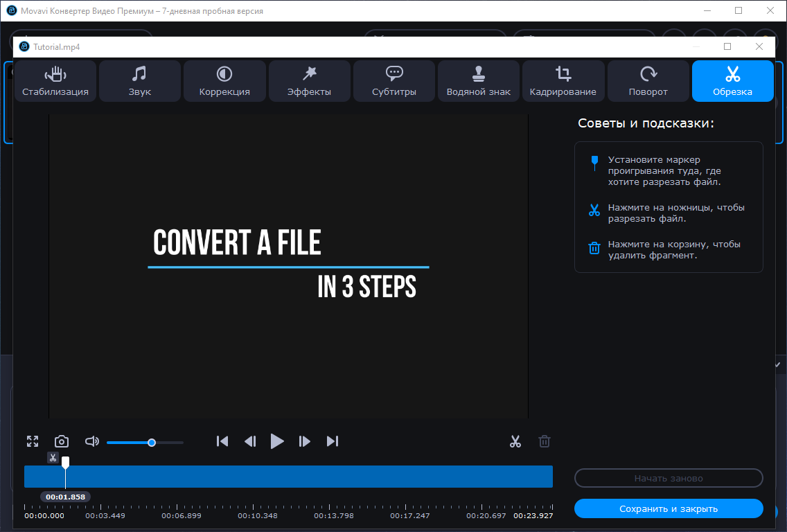Click the 00:23.927 end time label
The height and width of the screenshot is (532, 787).
(533, 515)
